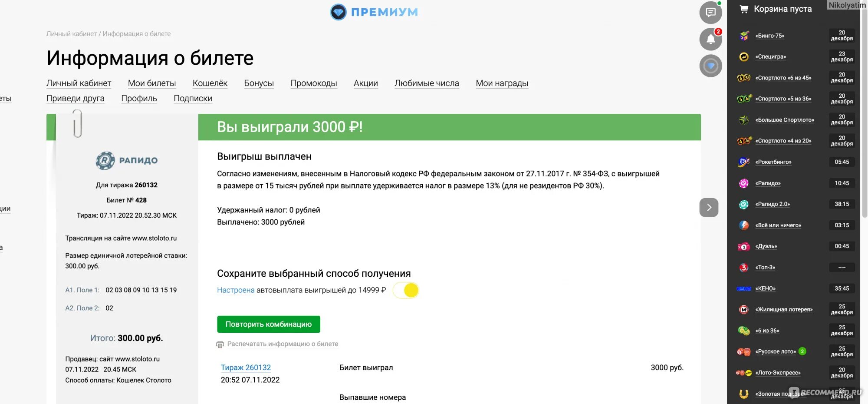Click the Жилищная лотерея icon
868x404 pixels.
tap(744, 310)
